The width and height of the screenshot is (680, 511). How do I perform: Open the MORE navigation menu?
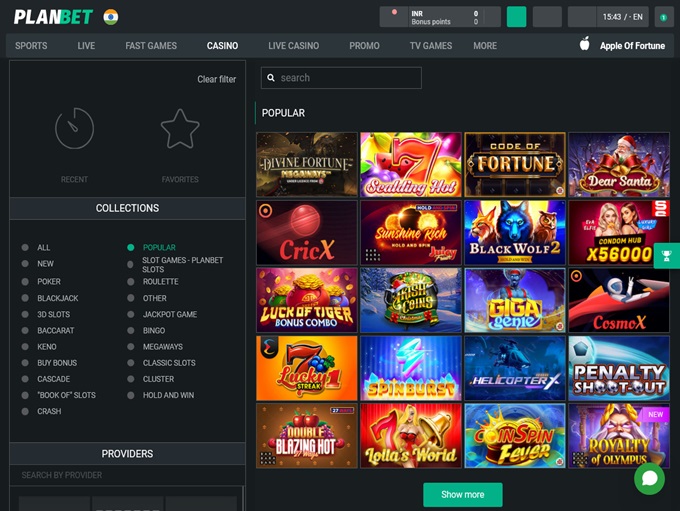pos(485,46)
